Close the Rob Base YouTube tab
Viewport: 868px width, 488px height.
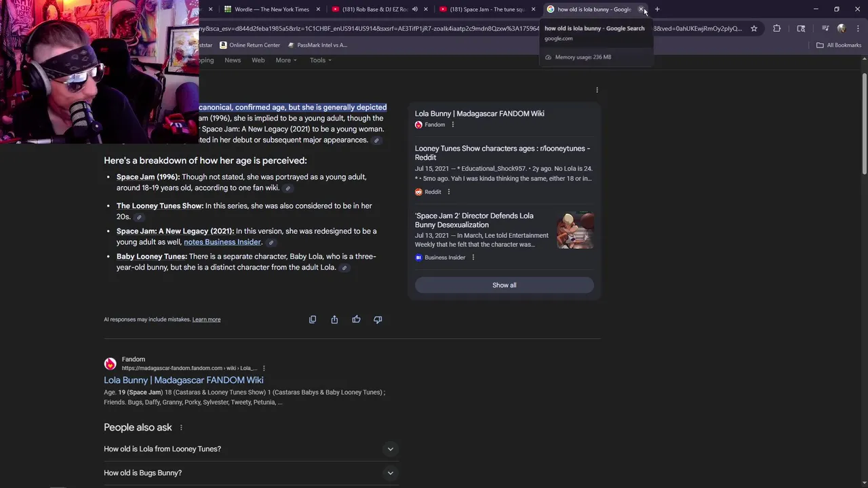click(425, 9)
